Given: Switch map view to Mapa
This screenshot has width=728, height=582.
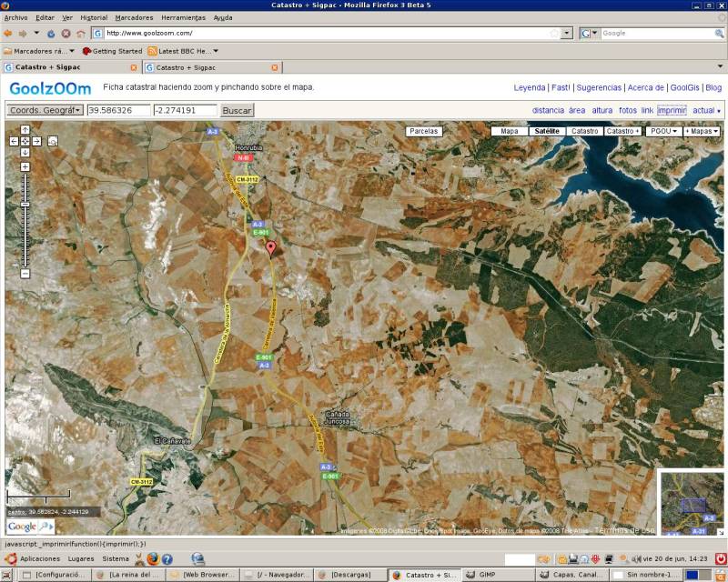Looking at the screenshot, I should pyautogui.click(x=510, y=131).
